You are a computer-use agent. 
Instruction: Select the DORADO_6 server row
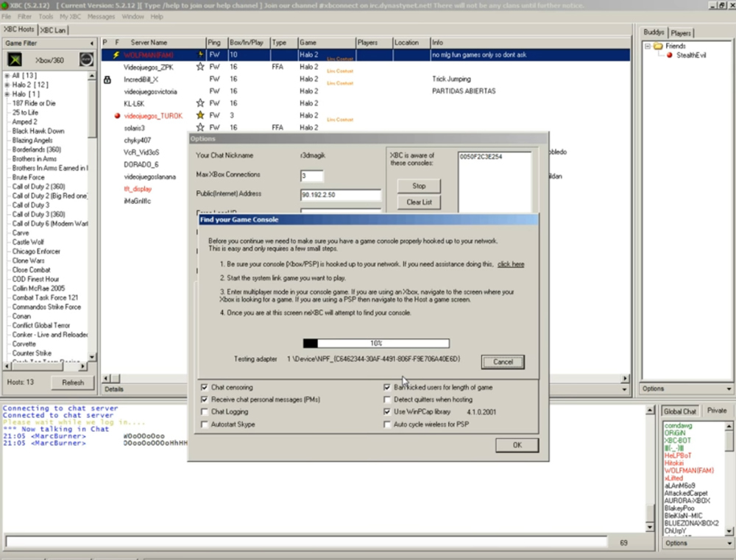[x=141, y=165]
